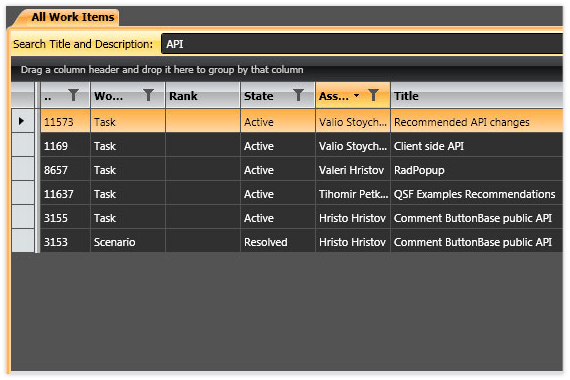This screenshot has height=380, width=570.
Task: Click Task type cell in row 8657
Action: [x=128, y=169]
